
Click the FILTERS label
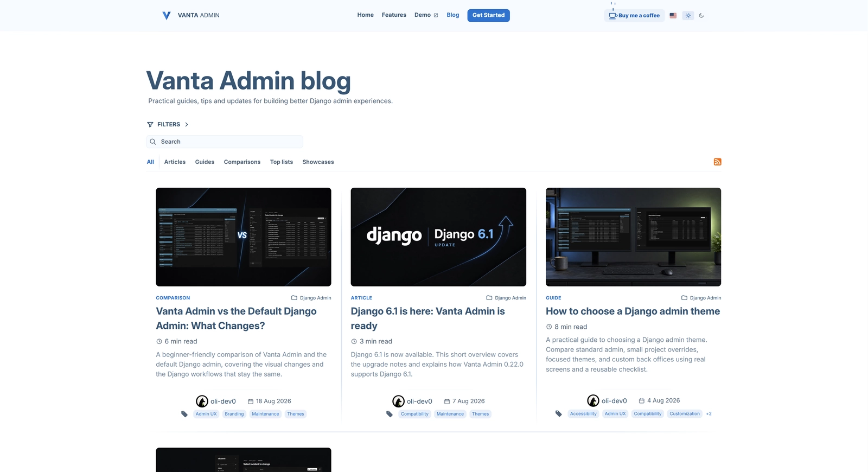tap(169, 124)
